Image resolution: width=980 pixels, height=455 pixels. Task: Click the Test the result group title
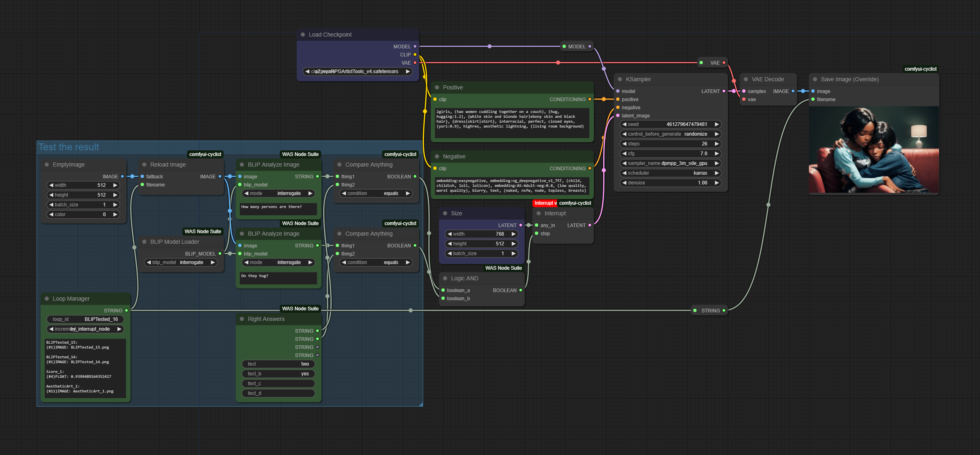[69, 147]
